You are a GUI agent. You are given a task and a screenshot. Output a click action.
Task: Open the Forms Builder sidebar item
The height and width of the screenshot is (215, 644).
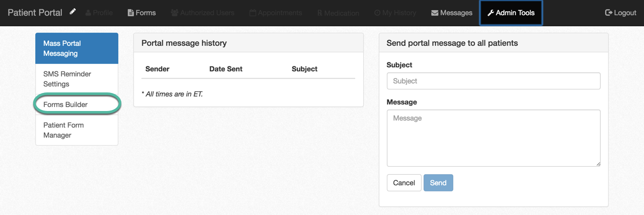click(76, 104)
